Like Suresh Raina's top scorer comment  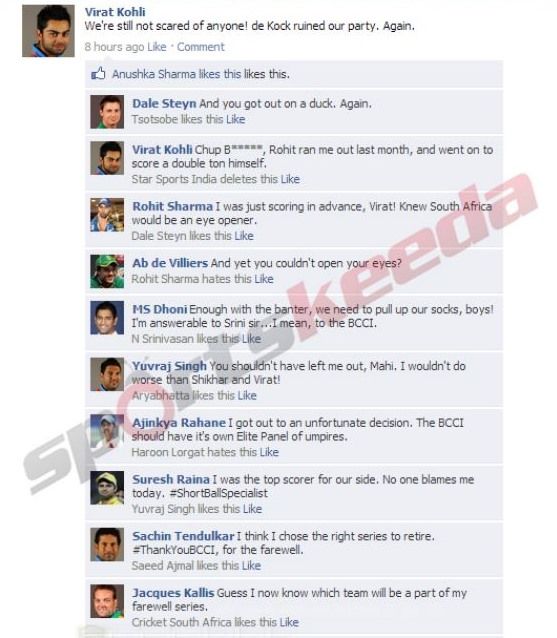pyautogui.click(x=252, y=509)
